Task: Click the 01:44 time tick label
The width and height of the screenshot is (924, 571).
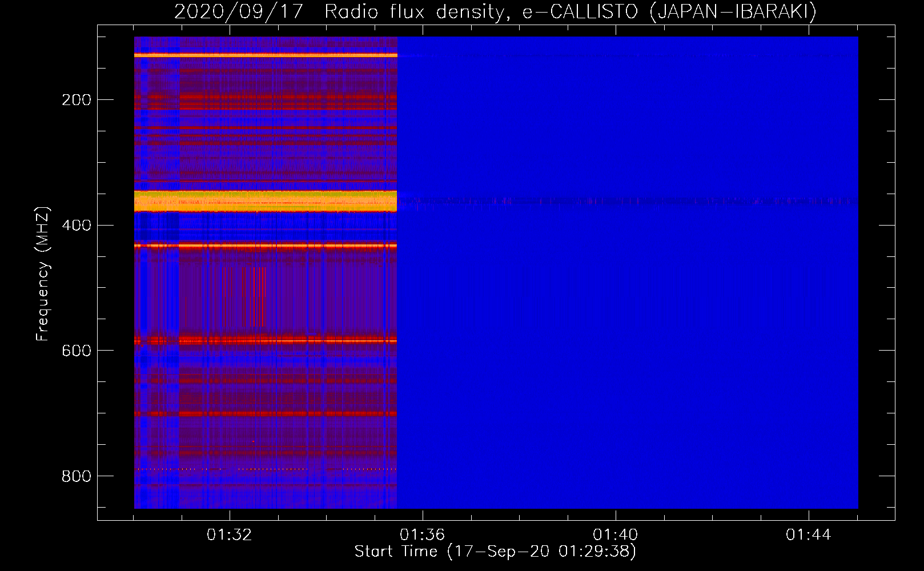Action: pyautogui.click(x=809, y=535)
